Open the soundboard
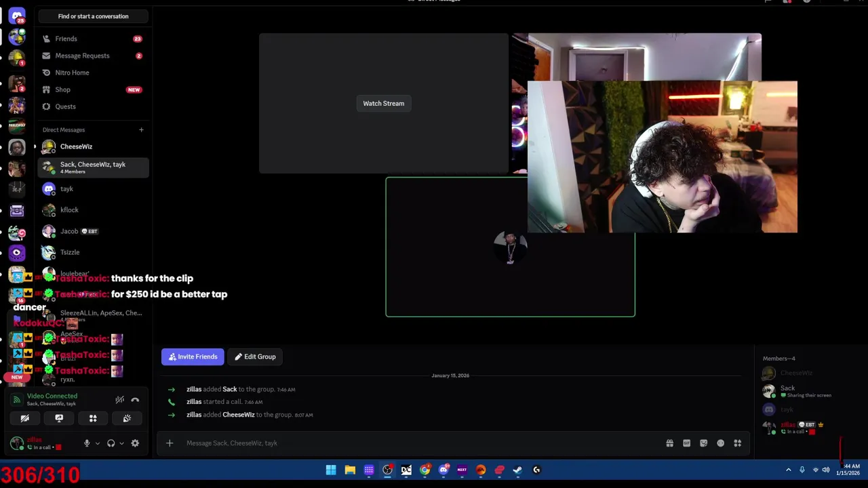 127,419
